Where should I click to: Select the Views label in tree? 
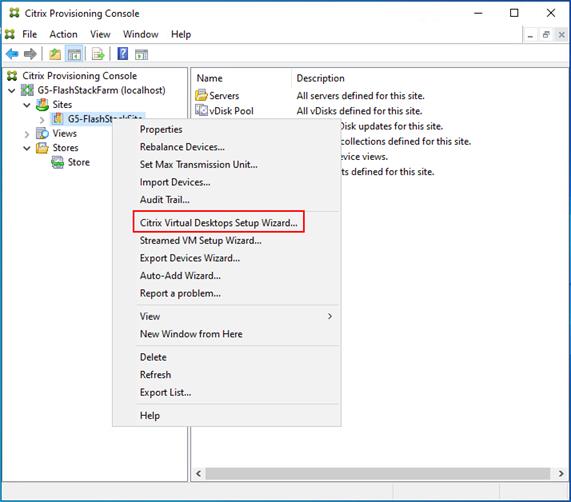tap(64, 134)
